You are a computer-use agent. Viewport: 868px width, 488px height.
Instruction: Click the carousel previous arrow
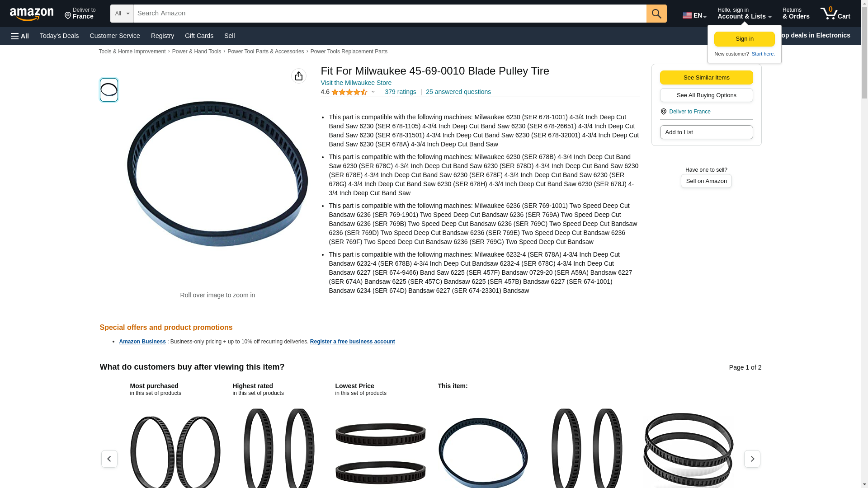(x=109, y=459)
